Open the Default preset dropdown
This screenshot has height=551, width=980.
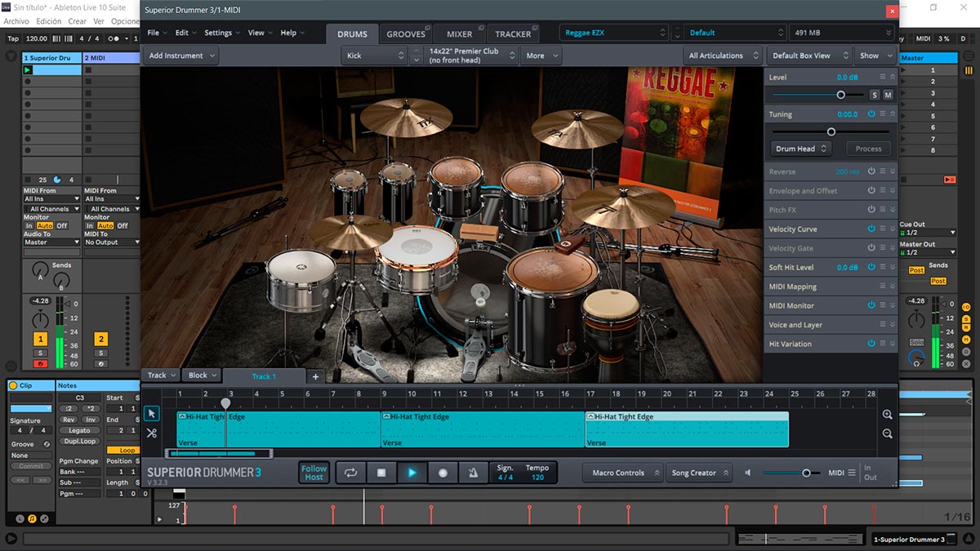coord(735,33)
